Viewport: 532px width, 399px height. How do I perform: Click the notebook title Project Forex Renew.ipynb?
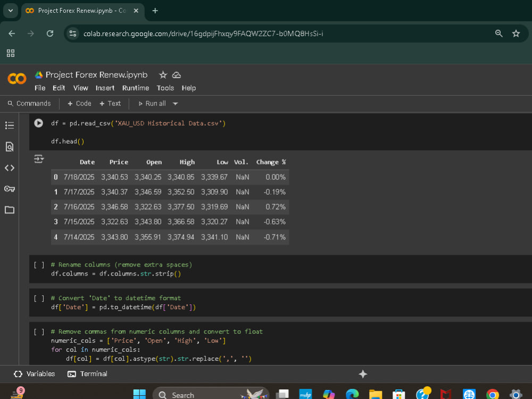pyautogui.click(x=97, y=74)
